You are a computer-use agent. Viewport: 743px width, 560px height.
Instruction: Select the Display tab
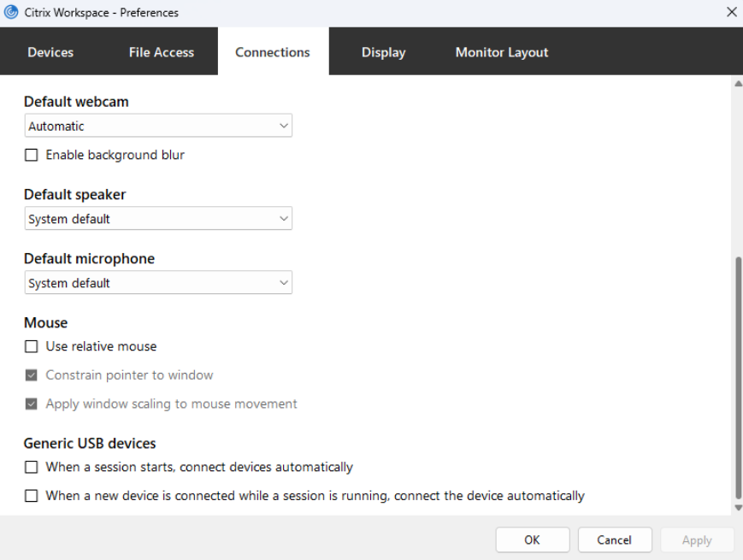point(383,52)
